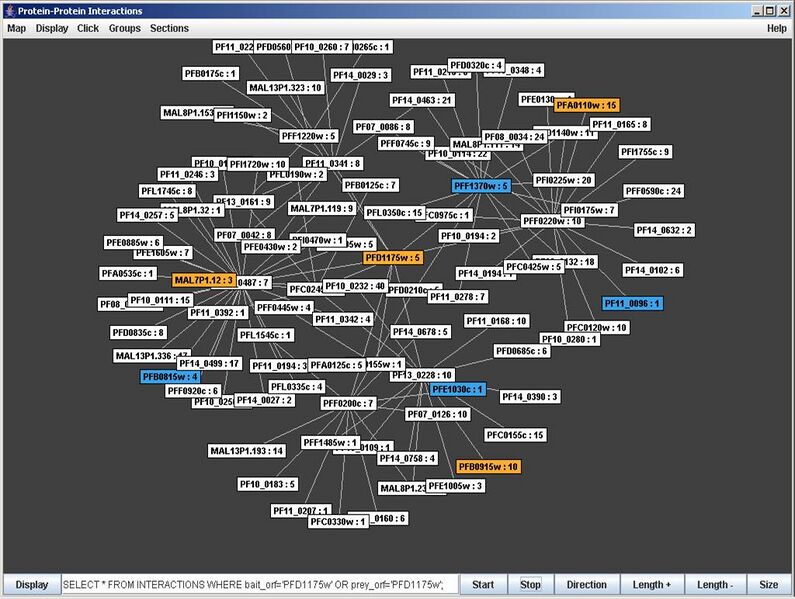Increase edge length with Length +
This screenshot has height=599, width=795.
point(651,585)
